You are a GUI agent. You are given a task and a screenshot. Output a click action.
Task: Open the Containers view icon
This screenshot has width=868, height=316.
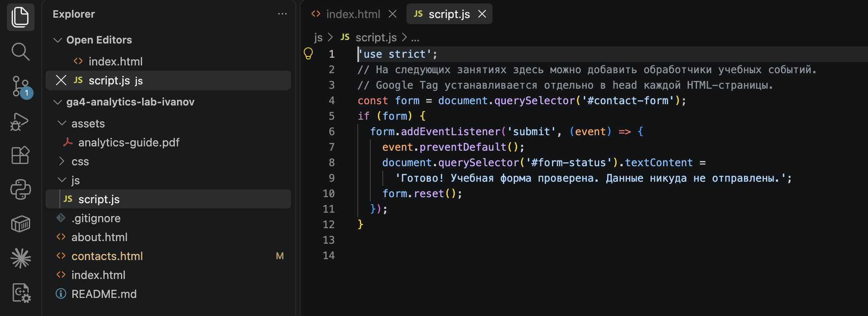click(x=20, y=224)
